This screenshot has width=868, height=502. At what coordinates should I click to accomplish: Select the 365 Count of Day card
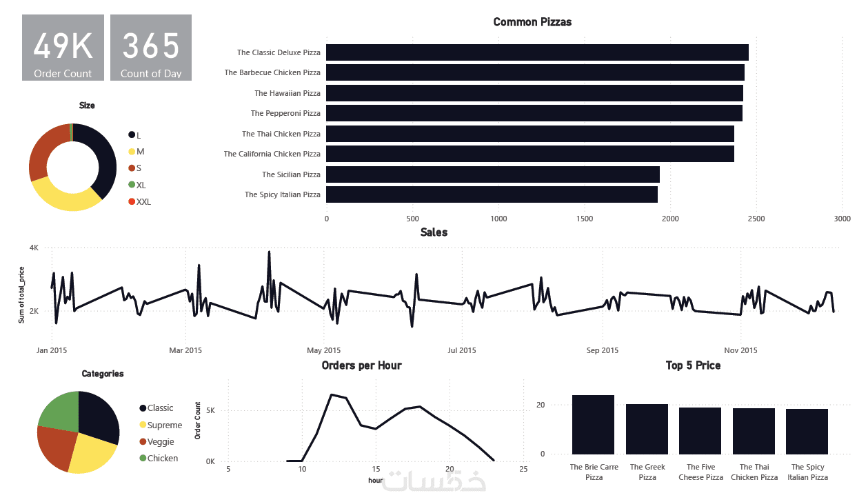pyautogui.click(x=150, y=48)
